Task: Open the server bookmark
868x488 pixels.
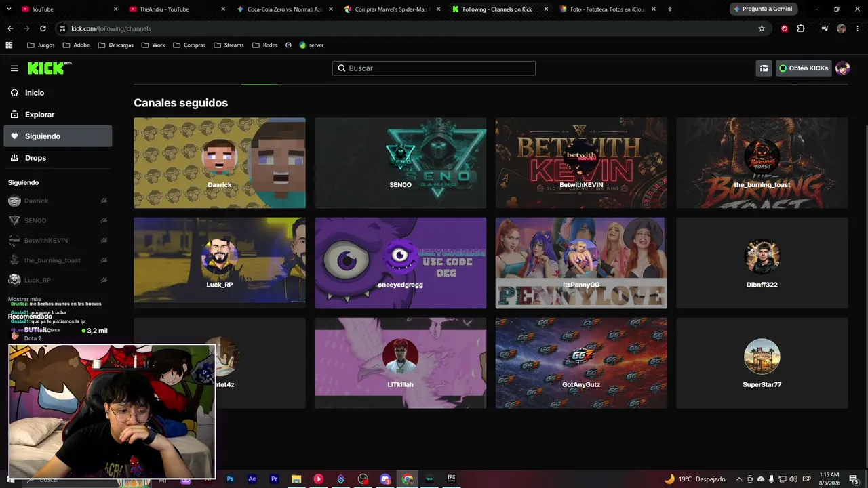Action: tap(311, 45)
